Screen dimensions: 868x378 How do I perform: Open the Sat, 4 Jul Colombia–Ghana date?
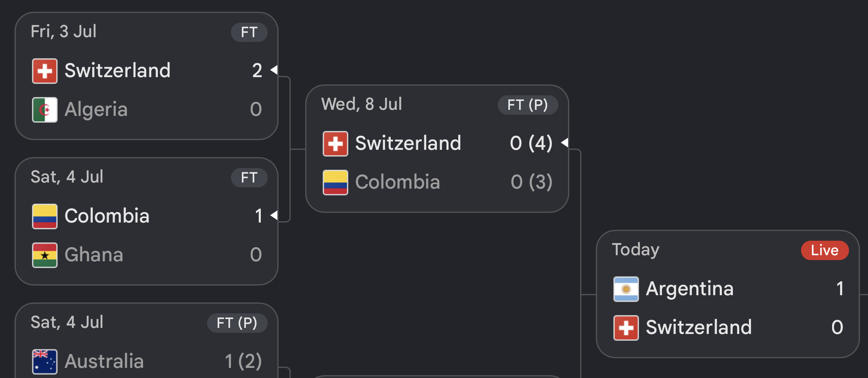(x=67, y=177)
